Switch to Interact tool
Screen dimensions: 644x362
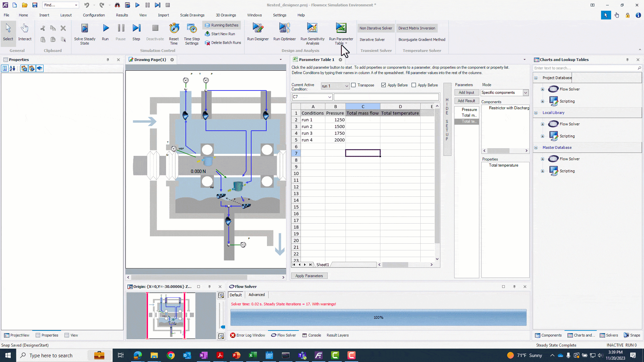25,32
